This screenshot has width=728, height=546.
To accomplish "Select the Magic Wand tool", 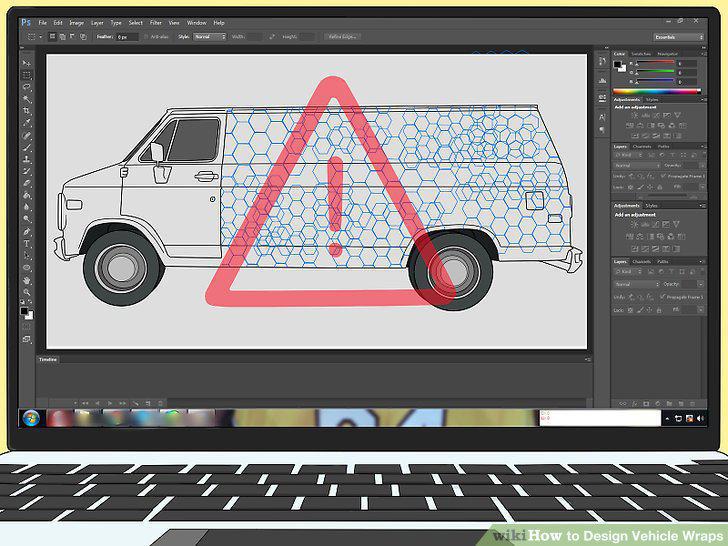I will tap(26, 99).
